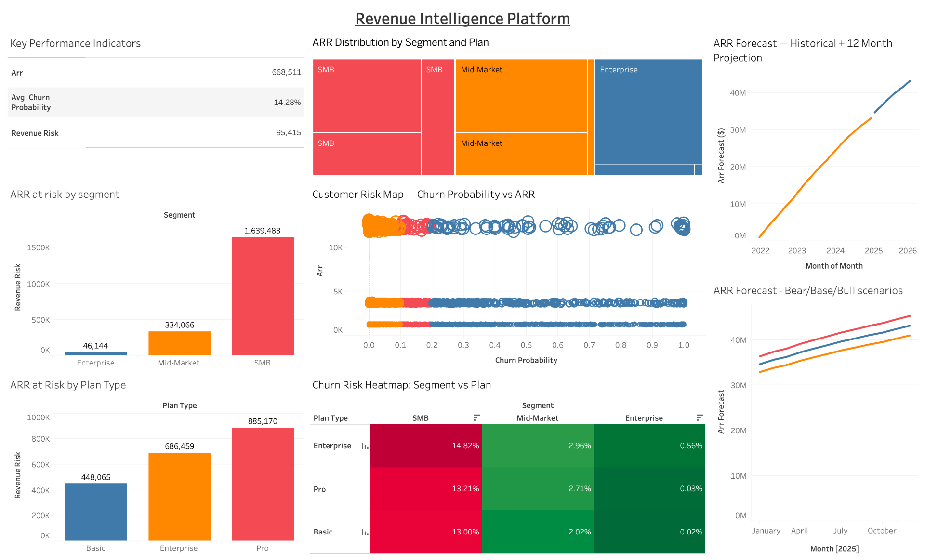The width and height of the screenshot is (925, 560).
Task: Click the 46,144 bar label
Action: pyautogui.click(x=95, y=346)
